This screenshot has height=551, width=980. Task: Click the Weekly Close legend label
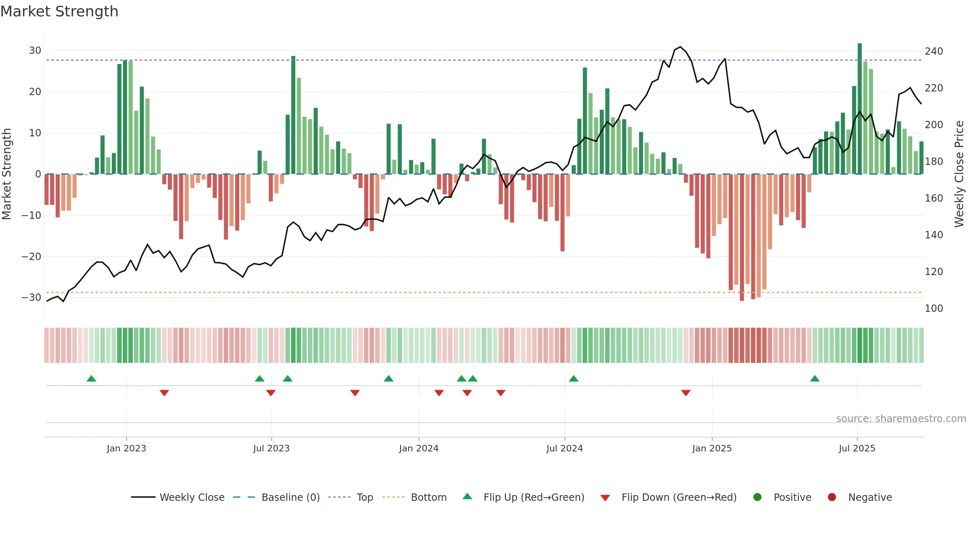pyautogui.click(x=192, y=497)
